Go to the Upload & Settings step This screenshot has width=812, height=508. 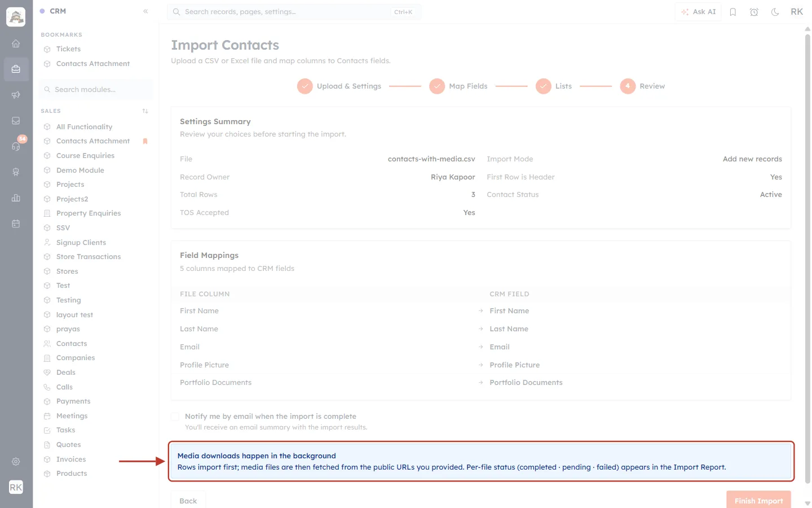click(339, 86)
